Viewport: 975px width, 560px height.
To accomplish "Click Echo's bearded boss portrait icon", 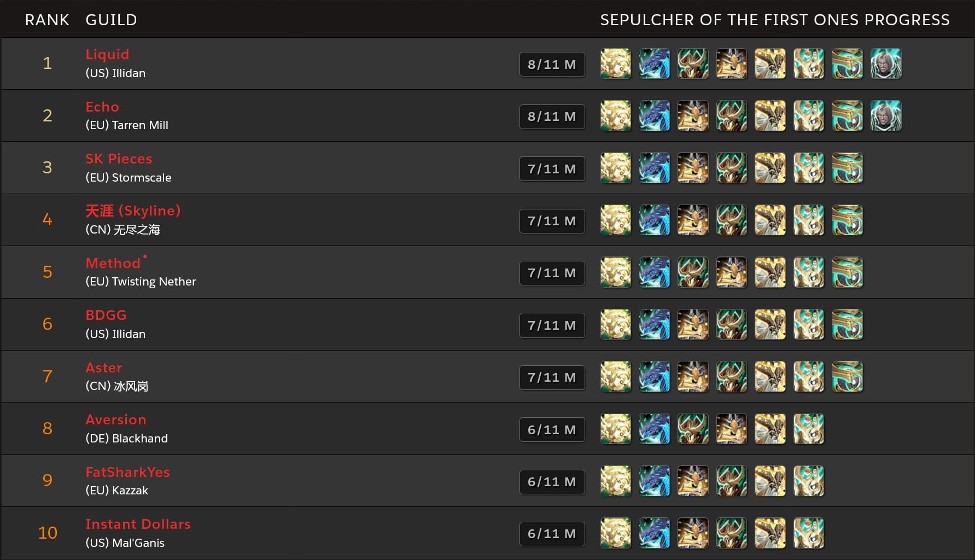I will 885,116.
